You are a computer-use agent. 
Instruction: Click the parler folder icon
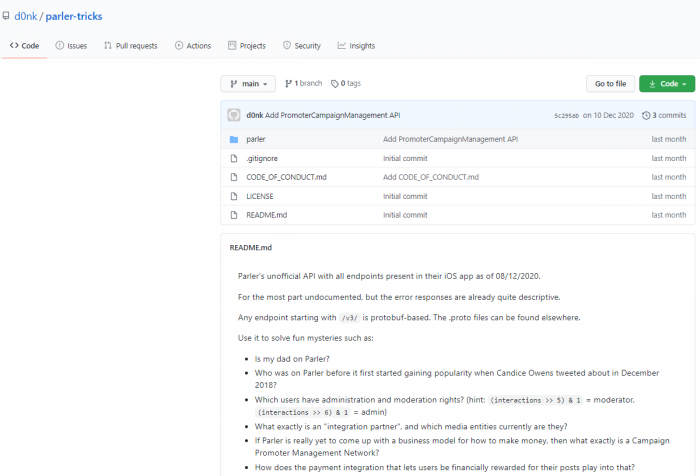(x=234, y=139)
